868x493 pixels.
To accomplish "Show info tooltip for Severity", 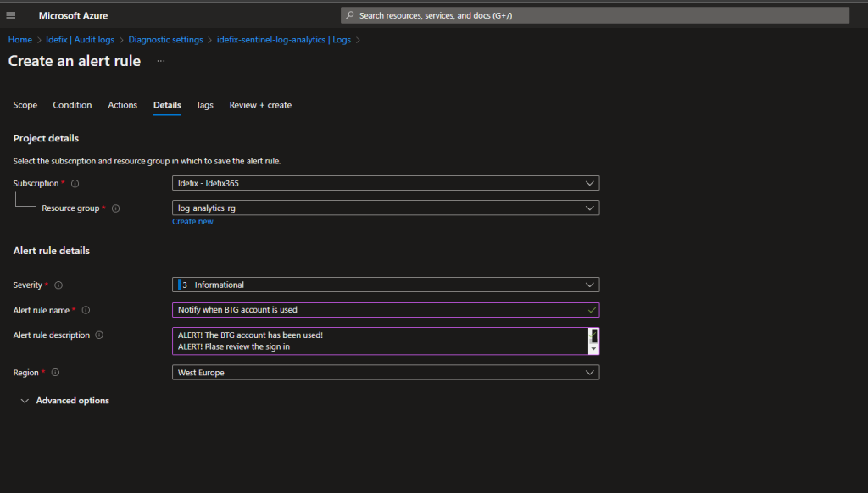I will point(58,285).
